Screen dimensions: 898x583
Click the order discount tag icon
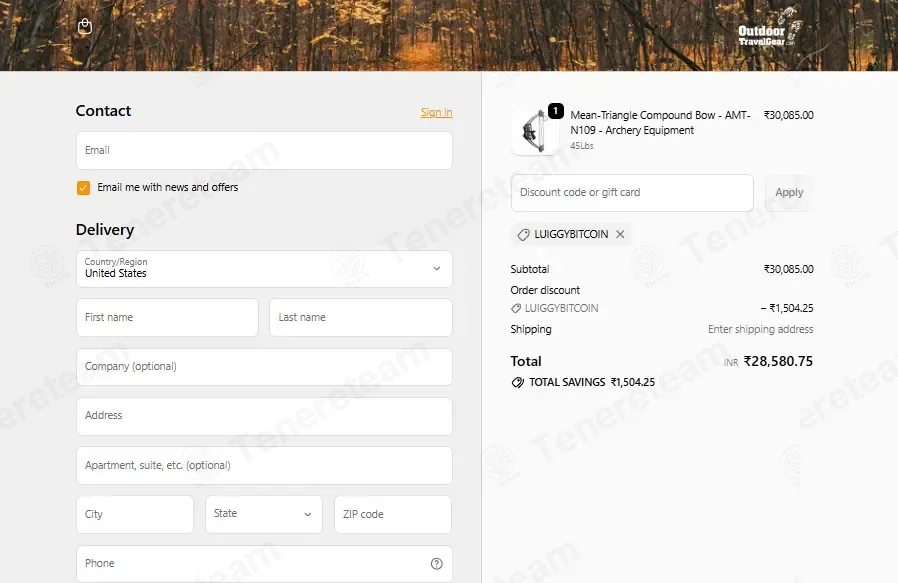(x=516, y=308)
